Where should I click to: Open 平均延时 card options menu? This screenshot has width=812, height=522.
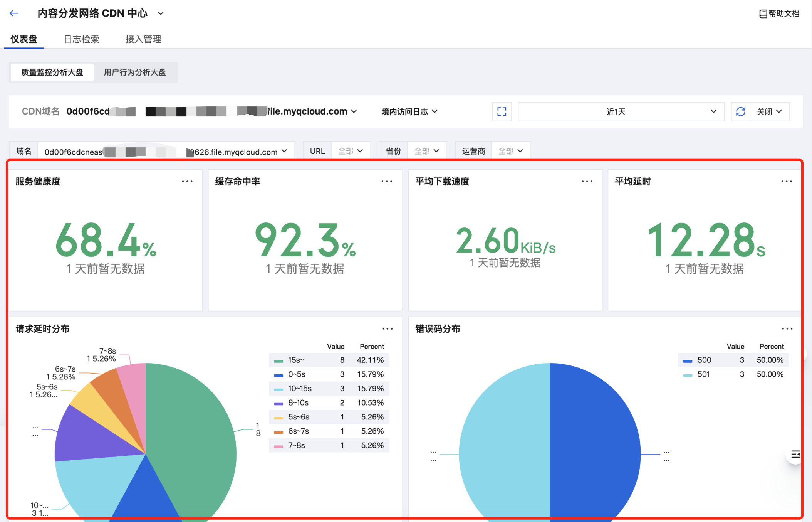click(786, 182)
